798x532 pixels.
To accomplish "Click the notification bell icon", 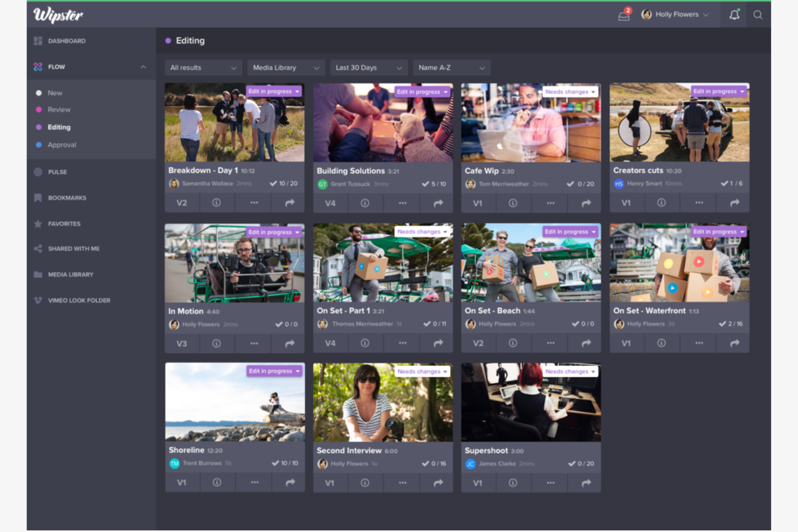I will (734, 15).
